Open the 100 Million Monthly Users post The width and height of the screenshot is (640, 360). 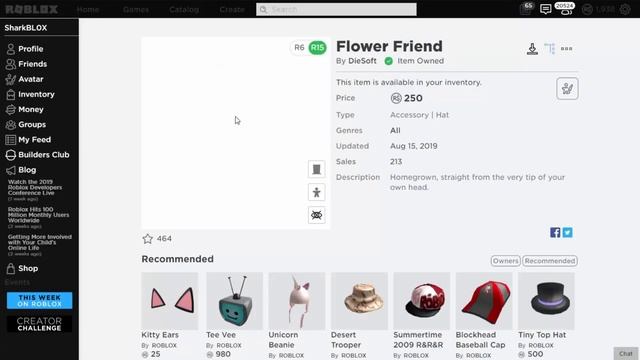click(x=38, y=215)
